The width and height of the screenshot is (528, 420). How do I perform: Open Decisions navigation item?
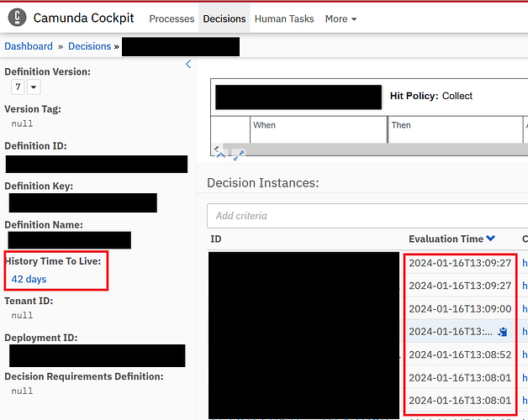(x=224, y=18)
